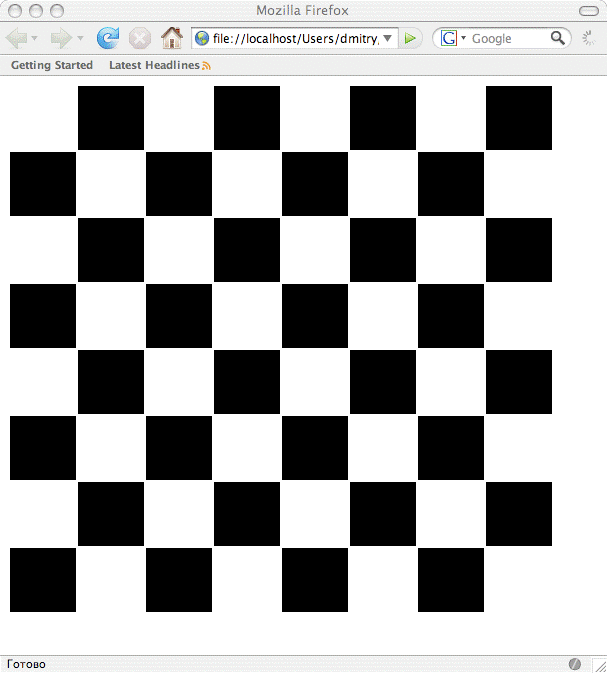Click into the file://localhost address field

[x=296, y=39]
